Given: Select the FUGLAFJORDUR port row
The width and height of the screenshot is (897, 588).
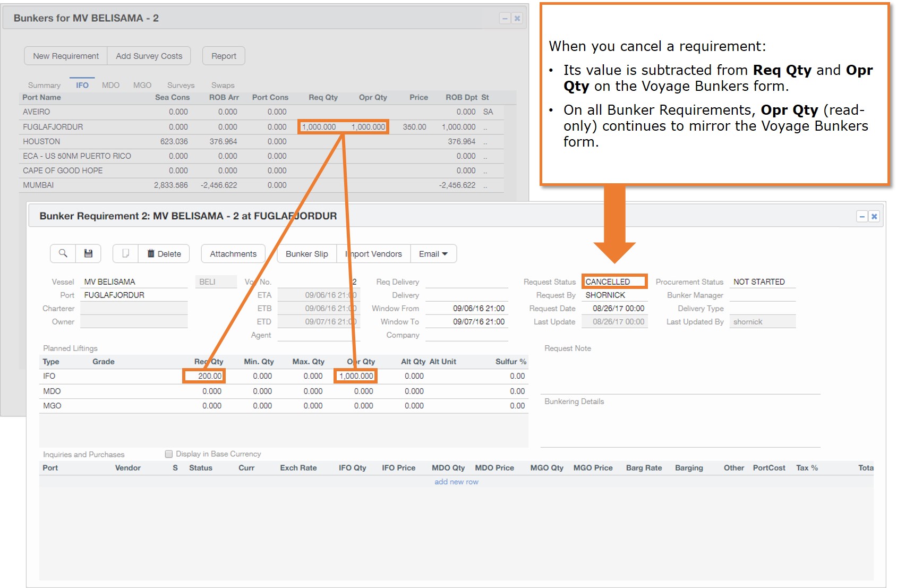Looking at the screenshot, I should coord(53,127).
